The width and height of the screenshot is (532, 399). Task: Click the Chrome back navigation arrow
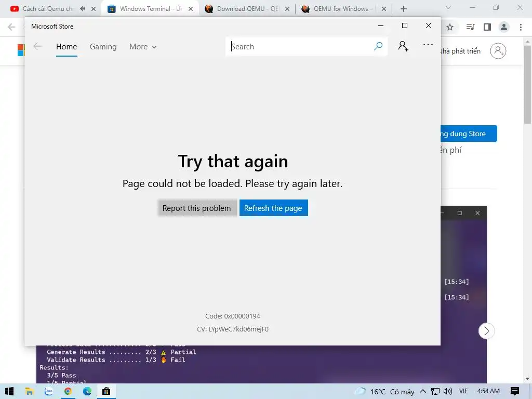pos(11,27)
